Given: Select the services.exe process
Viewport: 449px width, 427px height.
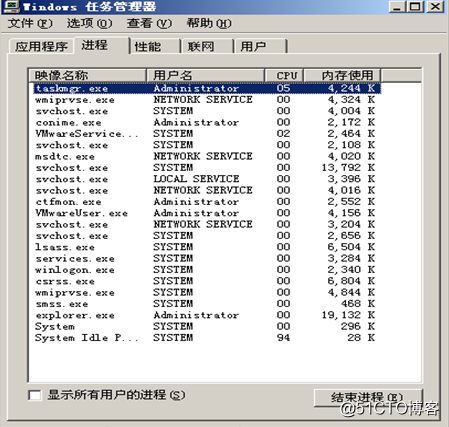Looking at the screenshot, I should click(x=207, y=258).
